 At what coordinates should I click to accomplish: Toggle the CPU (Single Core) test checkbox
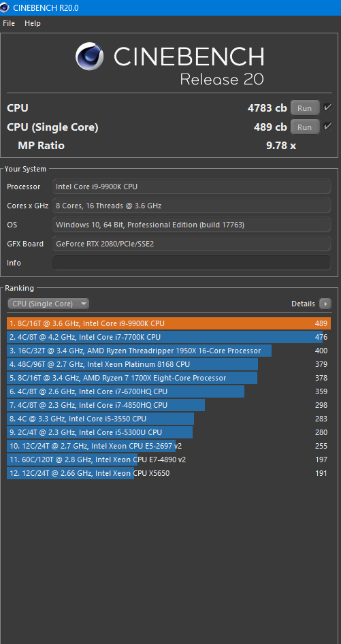pos(327,127)
